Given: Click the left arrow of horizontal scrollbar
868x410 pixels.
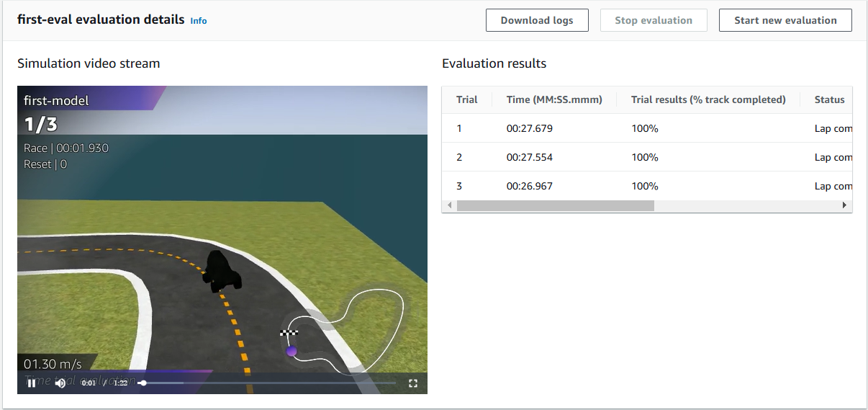Looking at the screenshot, I should point(449,205).
